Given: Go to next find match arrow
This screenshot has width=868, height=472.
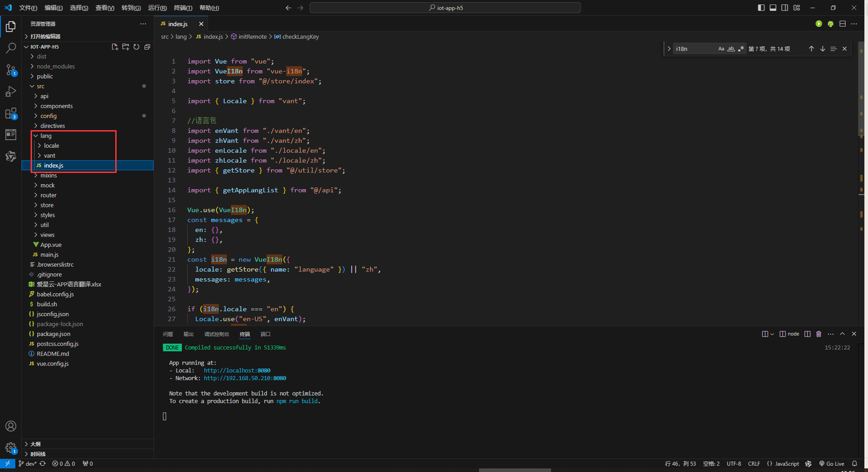Looking at the screenshot, I should tap(823, 49).
